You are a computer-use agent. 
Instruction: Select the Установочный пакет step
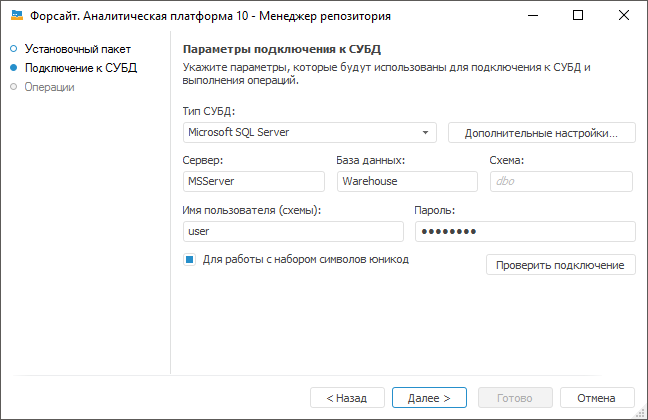click(78, 48)
